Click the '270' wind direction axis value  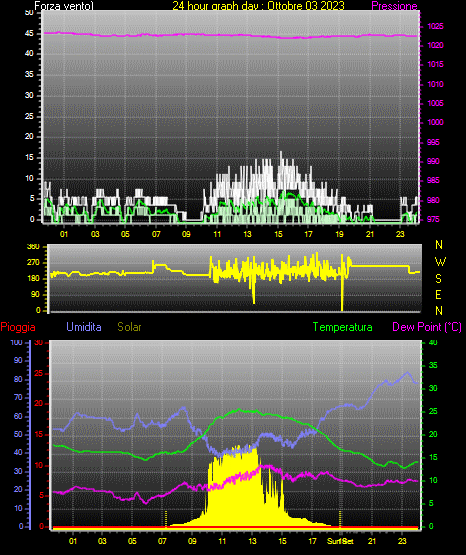tap(33, 263)
